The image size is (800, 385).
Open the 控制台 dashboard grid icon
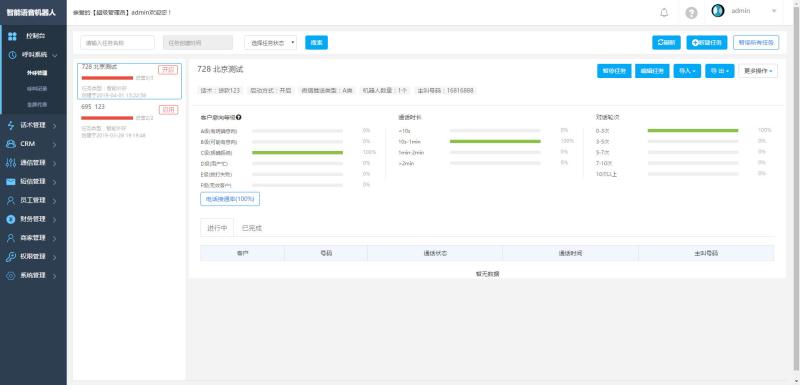(x=12, y=36)
